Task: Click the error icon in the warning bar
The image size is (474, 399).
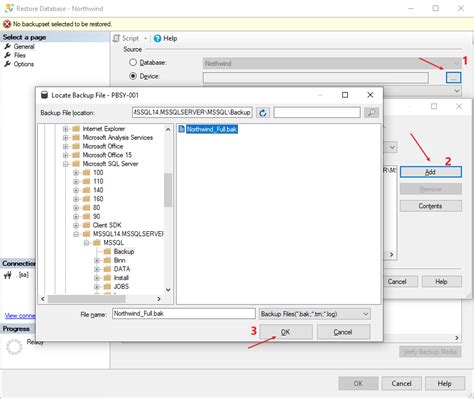Action: tap(7, 24)
